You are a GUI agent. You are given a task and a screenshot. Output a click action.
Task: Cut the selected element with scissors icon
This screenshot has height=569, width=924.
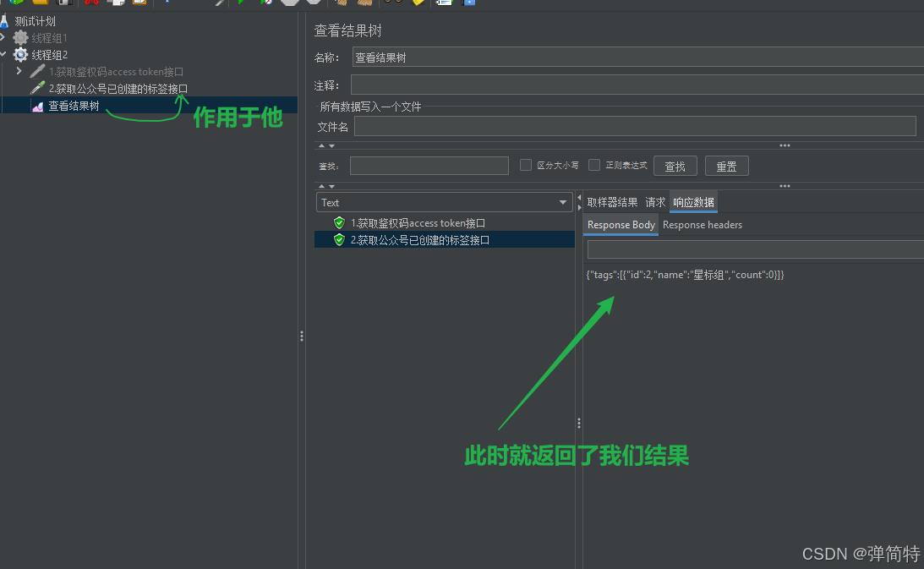93,4
